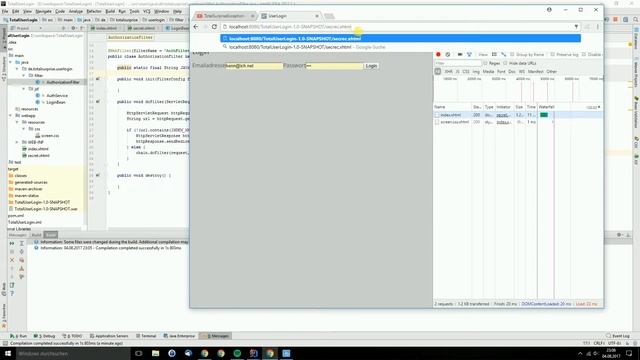Toggle the Regex filter checkbox
Image resolution: width=640 pixels, height=360 pixels.
485,63
